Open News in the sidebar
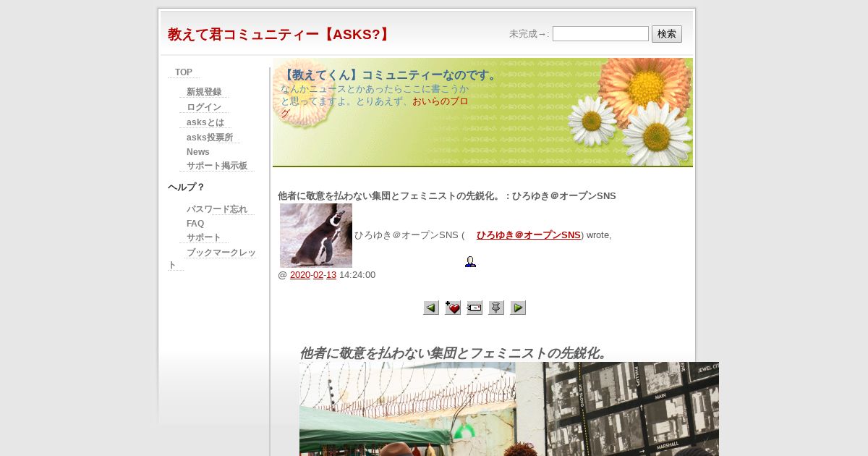Image resolution: width=868 pixels, height=456 pixels. click(198, 152)
